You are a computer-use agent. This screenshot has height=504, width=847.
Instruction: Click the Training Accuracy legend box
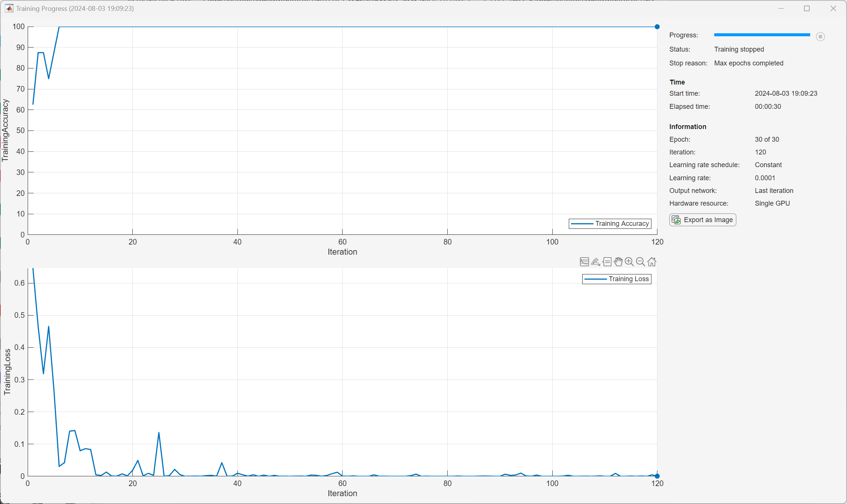(610, 224)
